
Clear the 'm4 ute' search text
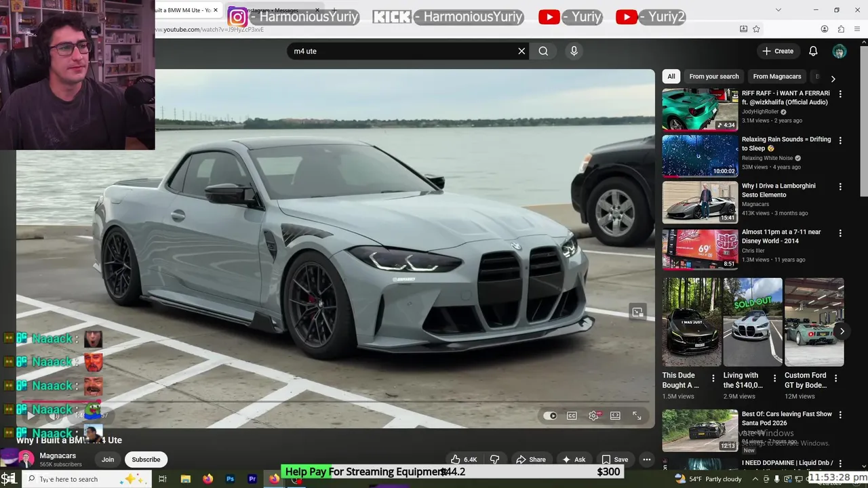point(521,51)
